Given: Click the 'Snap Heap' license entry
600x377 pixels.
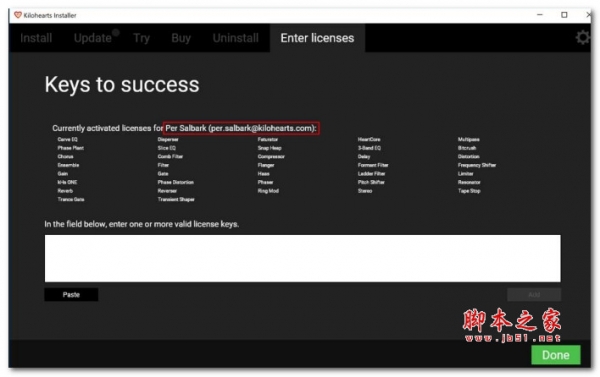Looking at the screenshot, I should [x=269, y=148].
